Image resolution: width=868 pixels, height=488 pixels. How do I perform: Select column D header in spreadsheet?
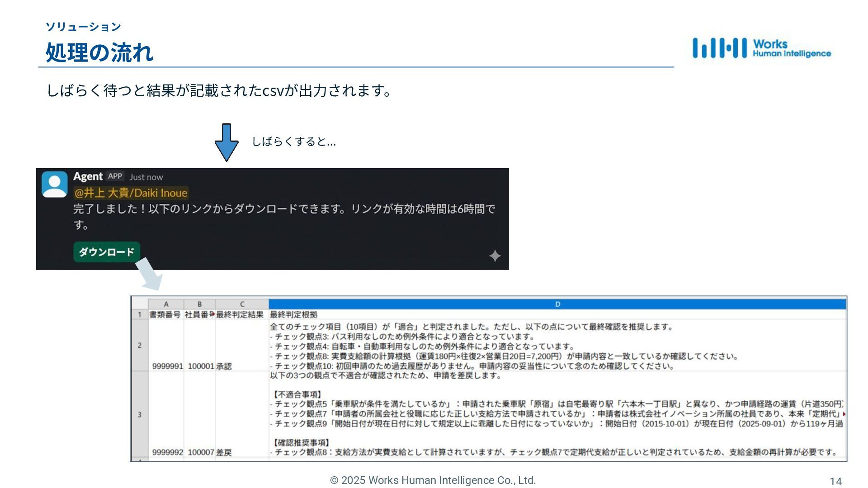click(x=557, y=304)
